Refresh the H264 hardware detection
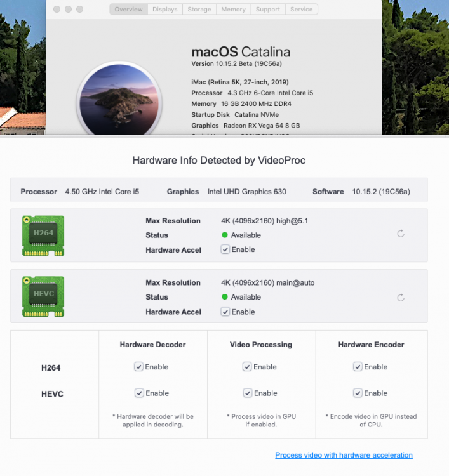 tap(401, 234)
